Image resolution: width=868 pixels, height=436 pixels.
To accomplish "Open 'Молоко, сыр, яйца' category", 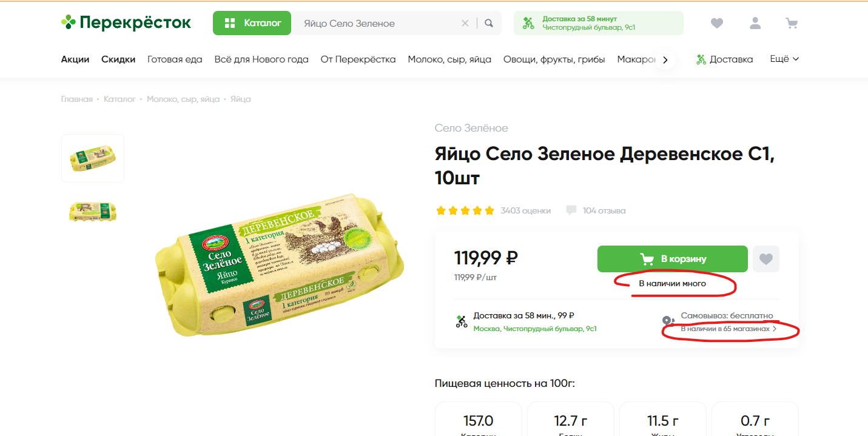I will point(449,59).
